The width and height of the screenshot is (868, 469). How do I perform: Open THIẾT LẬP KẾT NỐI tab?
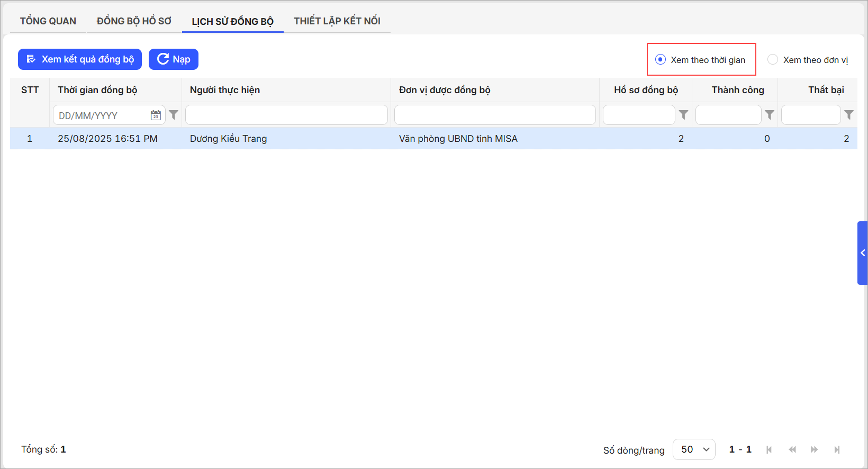click(337, 21)
